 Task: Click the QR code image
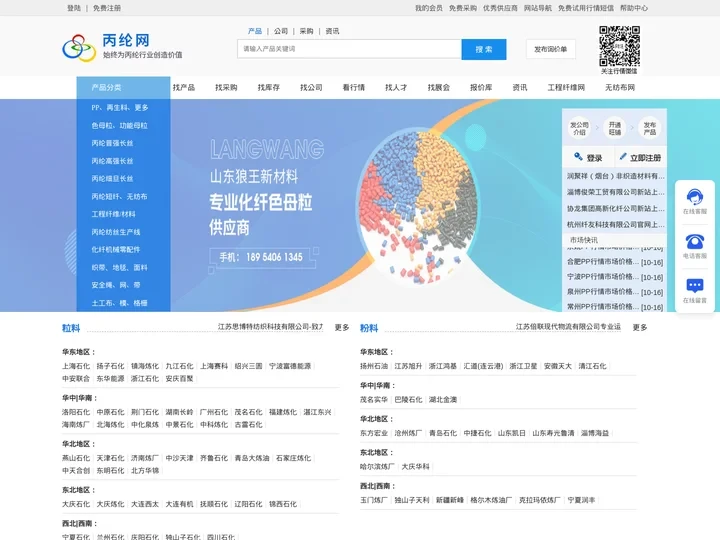point(619,46)
